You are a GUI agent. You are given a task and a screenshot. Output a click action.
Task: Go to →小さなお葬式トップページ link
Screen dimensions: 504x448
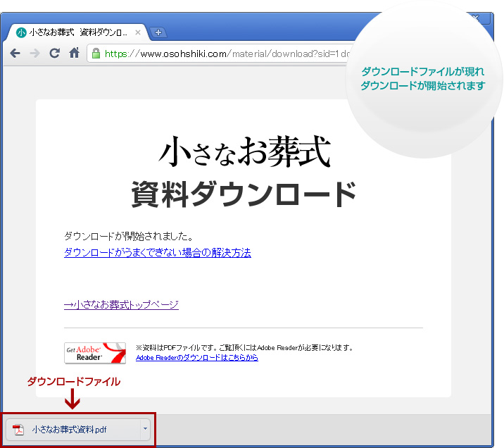pyautogui.click(x=121, y=304)
